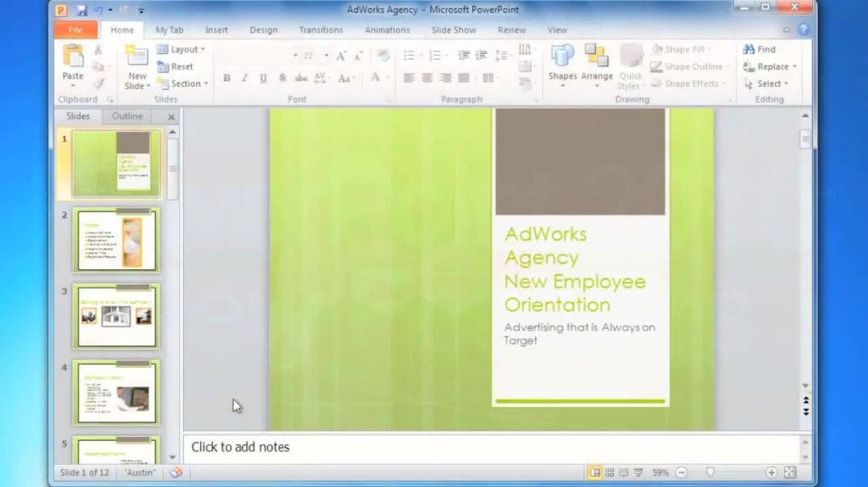Open PowerPoint Help question mark
Image resolution: width=868 pixels, height=487 pixels.
[803, 30]
